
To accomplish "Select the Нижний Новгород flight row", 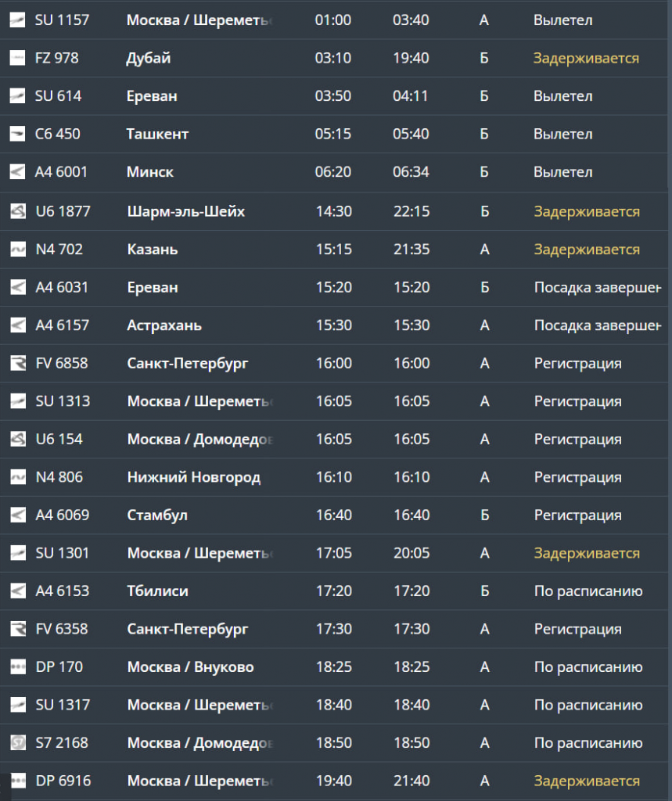I will 194,477.
